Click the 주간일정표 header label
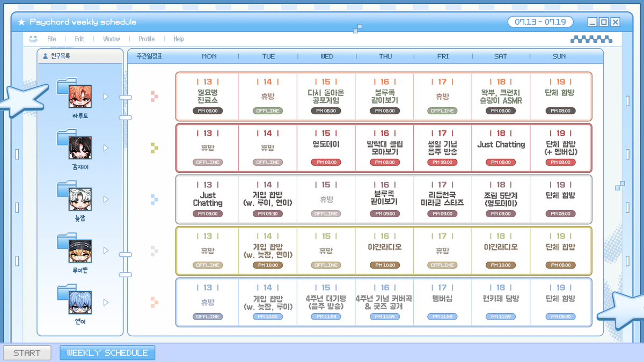Screen dimensions: 644x362 (x=149, y=56)
